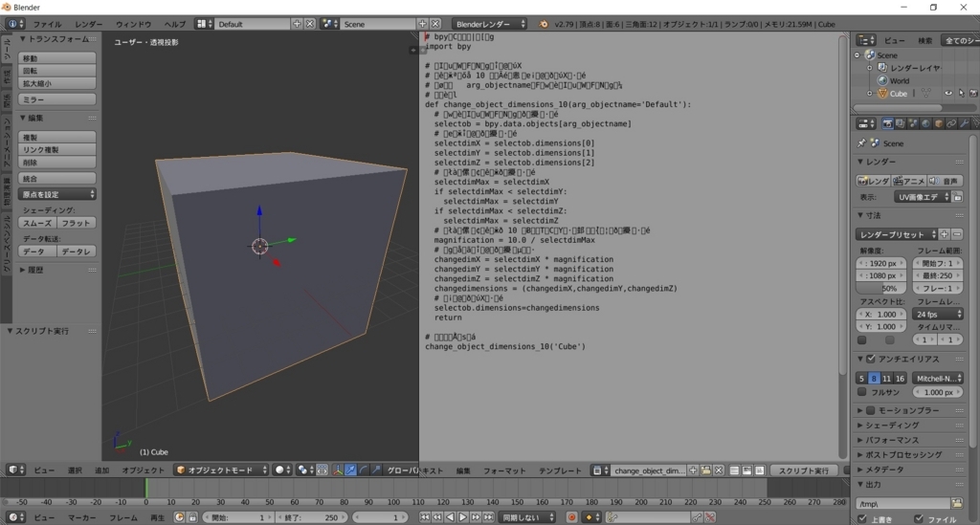
Task: Open Object Mode selector dropdown
Action: click(x=221, y=470)
